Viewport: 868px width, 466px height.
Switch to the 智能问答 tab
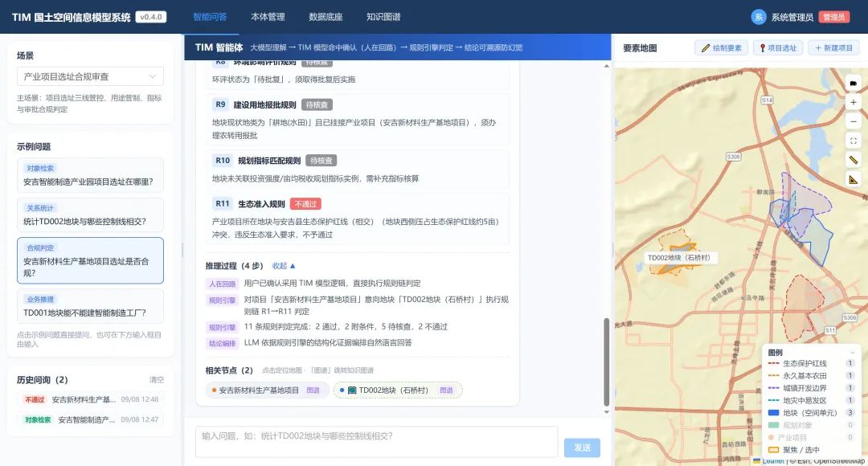pos(210,17)
